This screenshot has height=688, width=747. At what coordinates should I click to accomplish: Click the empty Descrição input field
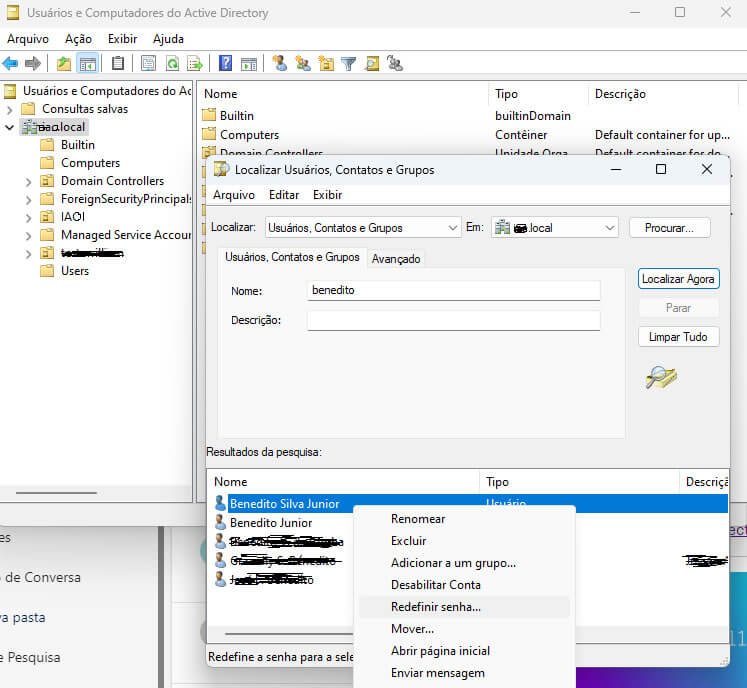pyautogui.click(x=454, y=320)
